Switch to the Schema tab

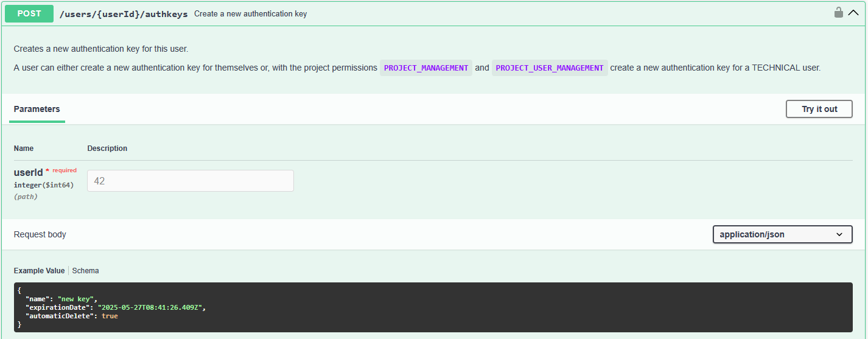click(x=85, y=271)
